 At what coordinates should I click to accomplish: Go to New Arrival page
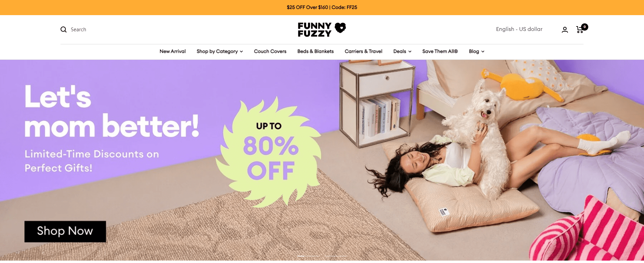coord(173,51)
